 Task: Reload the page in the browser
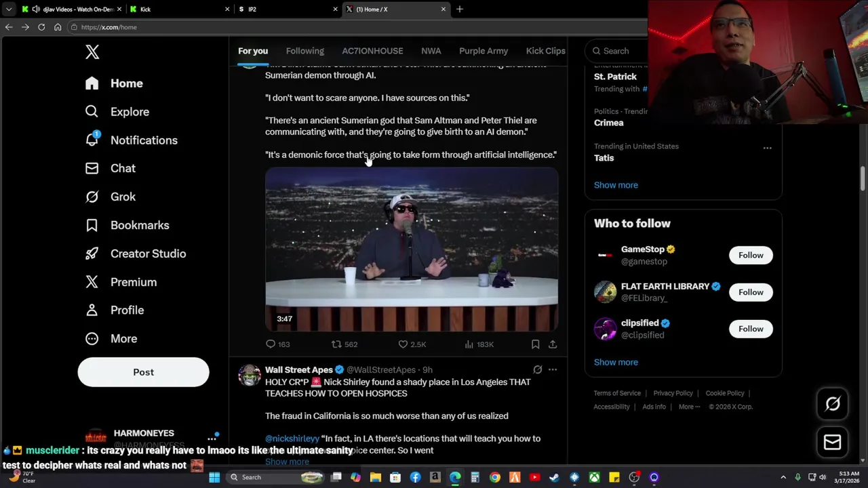click(x=41, y=27)
